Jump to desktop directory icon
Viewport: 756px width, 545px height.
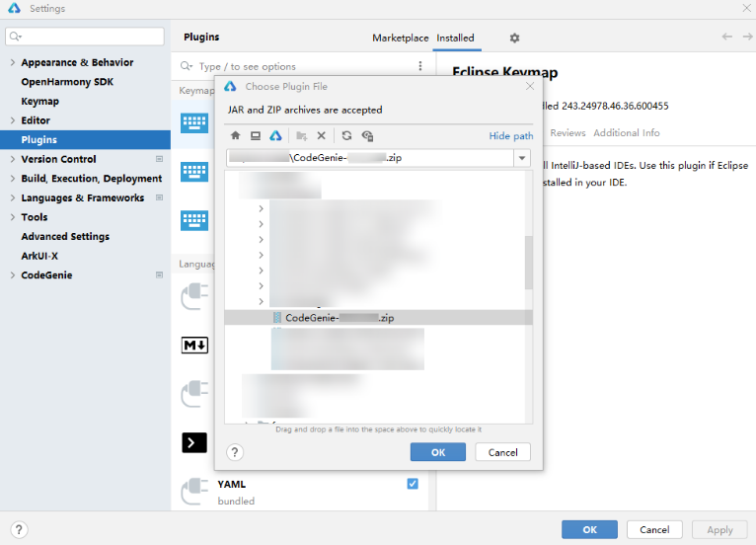tap(256, 135)
